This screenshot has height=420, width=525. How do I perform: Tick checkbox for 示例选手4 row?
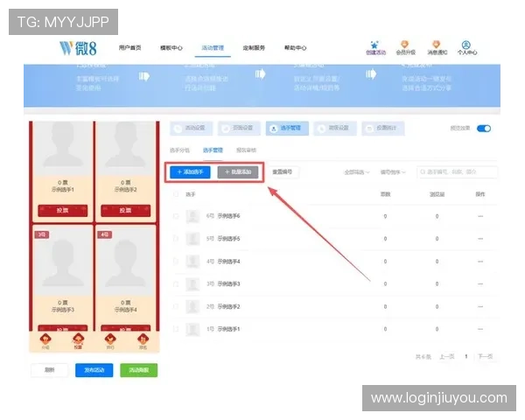pos(176,262)
